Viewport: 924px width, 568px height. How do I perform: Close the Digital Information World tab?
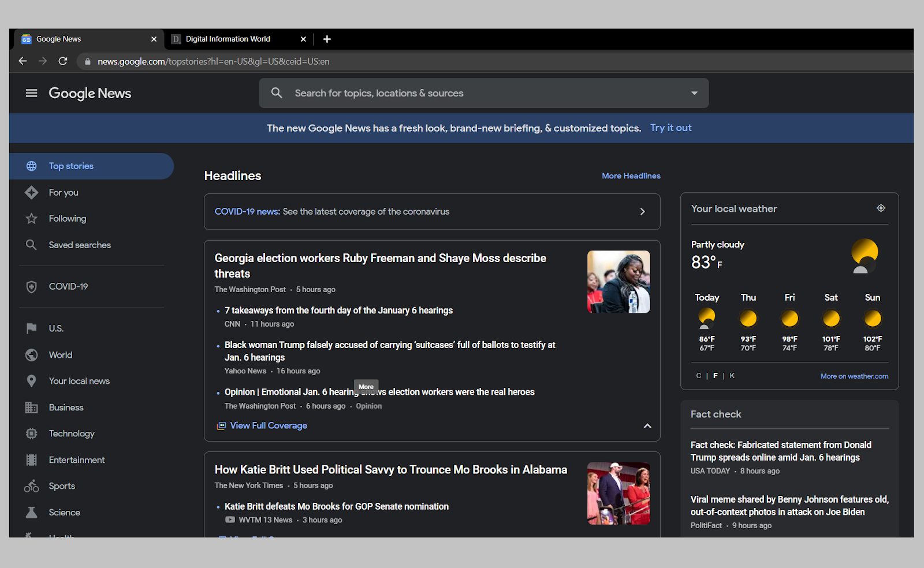pos(303,39)
